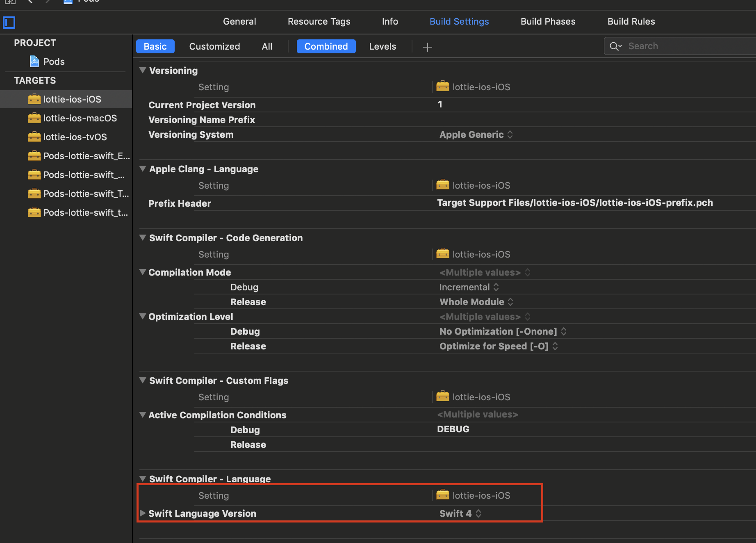The width and height of the screenshot is (756, 543).
Task: Select Pods-lottie-swift_E... target icon
Action: click(x=34, y=156)
